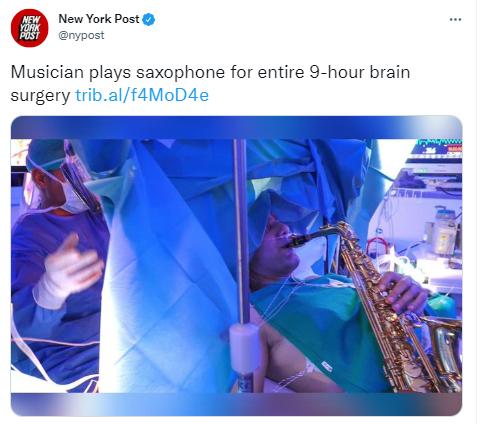Open the New York Post profile avatar
480x424 pixels.
point(29,28)
